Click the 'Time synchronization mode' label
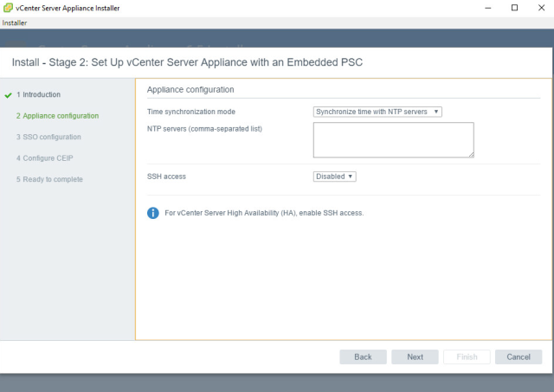 pos(191,112)
